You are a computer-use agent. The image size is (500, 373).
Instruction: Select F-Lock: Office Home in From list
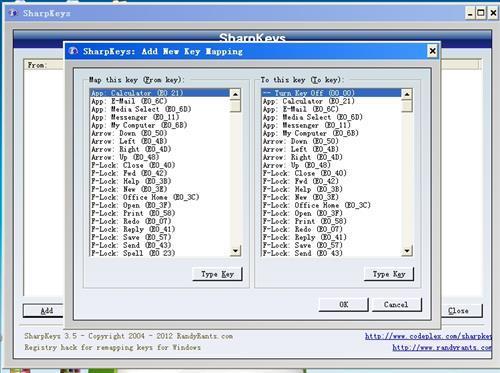[160, 197]
